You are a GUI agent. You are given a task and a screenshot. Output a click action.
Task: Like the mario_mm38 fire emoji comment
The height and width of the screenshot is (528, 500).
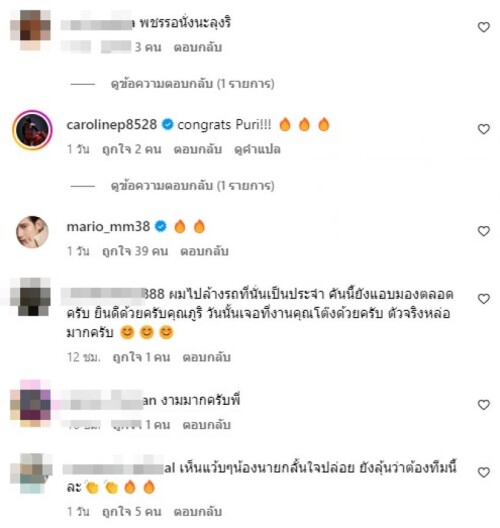484,231
